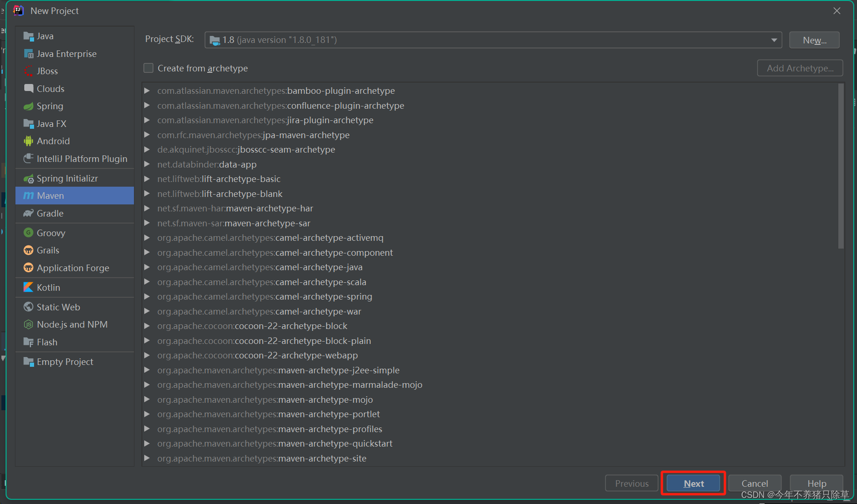Expand cocoon-22-archetype-webapp arrow
Viewport: 857px width, 504px height.
147,355
